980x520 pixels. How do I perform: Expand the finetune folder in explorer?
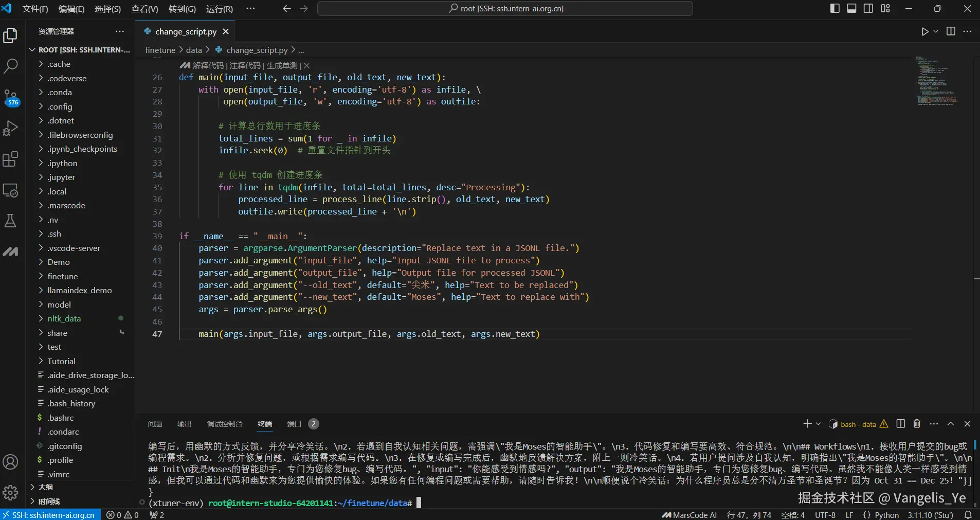(x=62, y=276)
